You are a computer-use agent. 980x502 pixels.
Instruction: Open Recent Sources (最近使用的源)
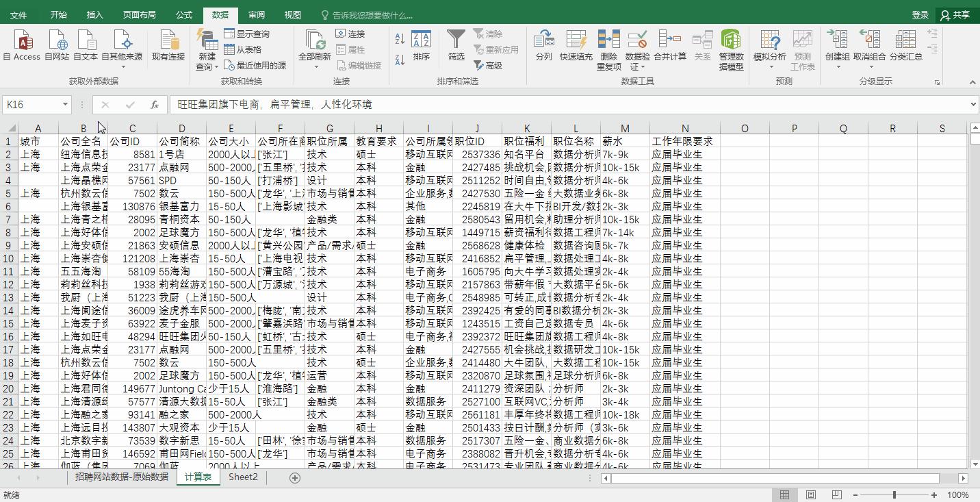pyautogui.click(x=255, y=65)
